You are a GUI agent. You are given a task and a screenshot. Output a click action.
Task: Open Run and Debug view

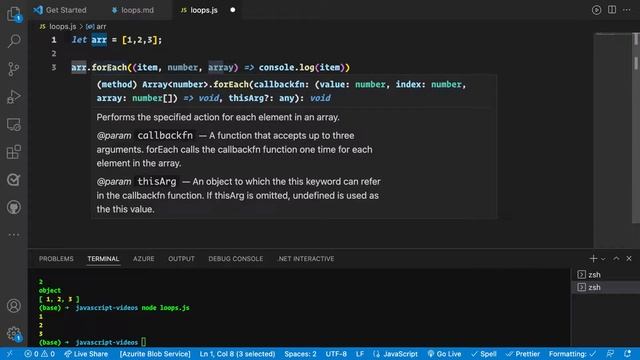[14, 97]
